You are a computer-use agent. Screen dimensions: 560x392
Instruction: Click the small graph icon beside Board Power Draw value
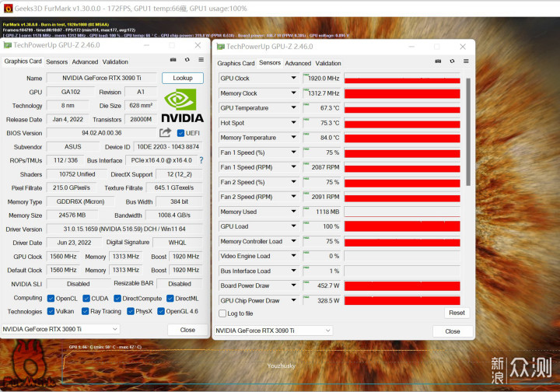[306, 282]
